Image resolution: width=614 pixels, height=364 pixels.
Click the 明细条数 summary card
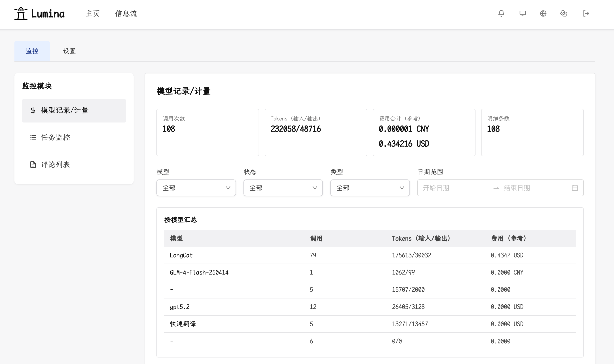(532, 132)
